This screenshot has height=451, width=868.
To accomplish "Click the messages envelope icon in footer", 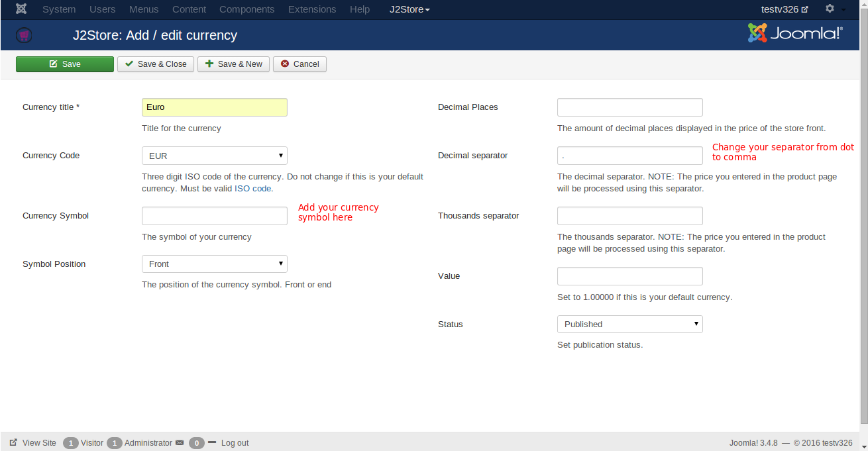I will click(x=180, y=442).
